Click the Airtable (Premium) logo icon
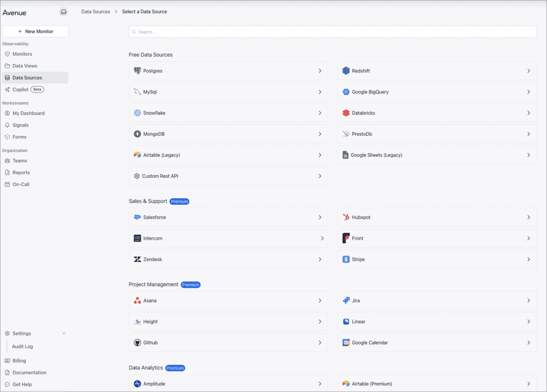This screenshot has width=547, height=392. click(x=346, y=384)
